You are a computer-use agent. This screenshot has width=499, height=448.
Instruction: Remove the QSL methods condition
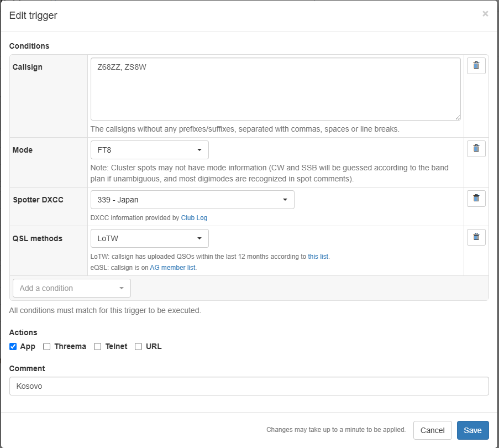point(476,237)
